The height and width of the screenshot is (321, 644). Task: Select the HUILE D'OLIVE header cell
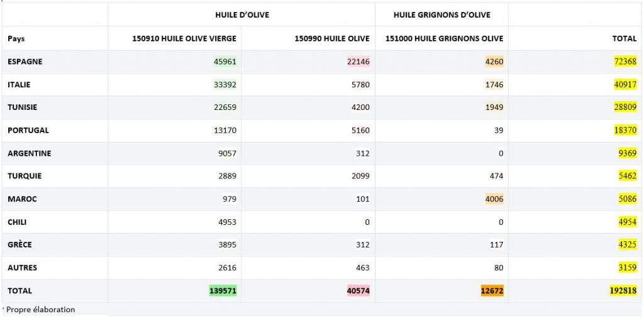click(x=242, y=15)
